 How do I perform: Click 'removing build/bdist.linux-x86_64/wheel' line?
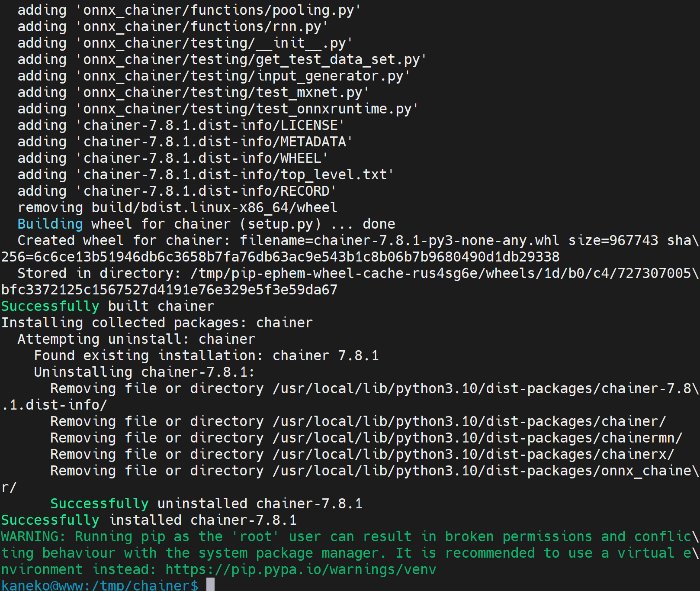(177, 207)
